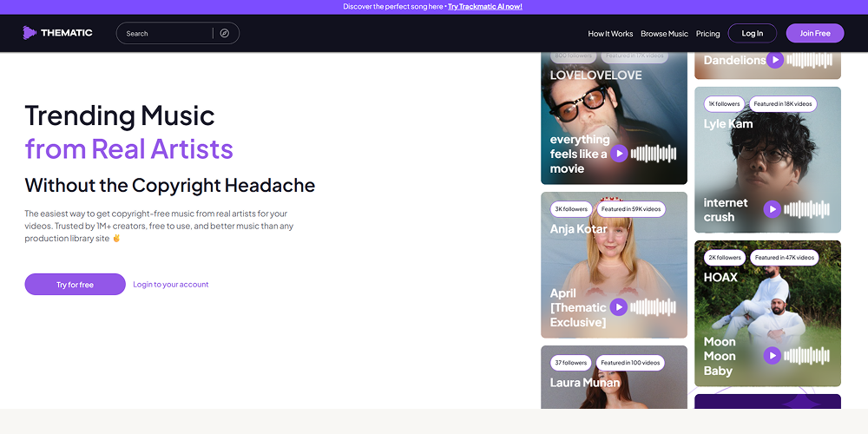Screen dimensions: 868x434
Task: Click 'Featured in 47K videos' badge
Action: pyautogui.click(x=785, y=258)
